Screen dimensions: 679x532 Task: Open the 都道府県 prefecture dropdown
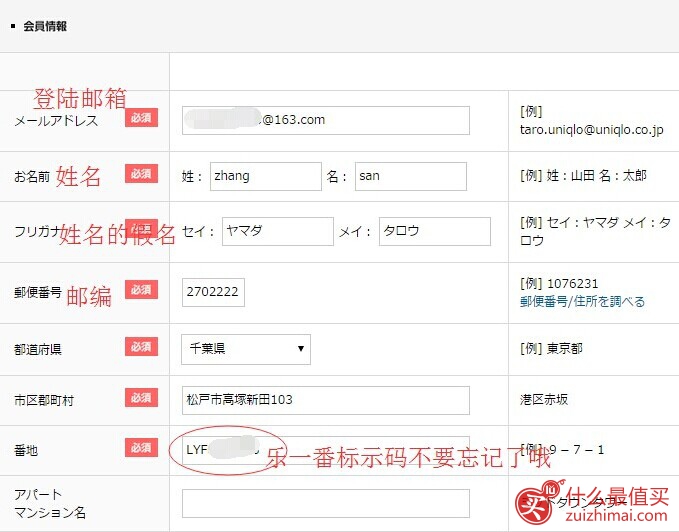[246, 349]
